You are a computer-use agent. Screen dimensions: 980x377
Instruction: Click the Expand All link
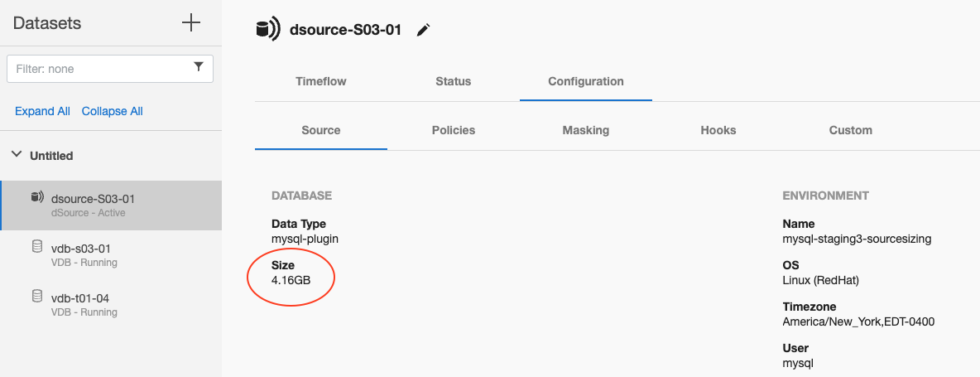click(42, 111)
